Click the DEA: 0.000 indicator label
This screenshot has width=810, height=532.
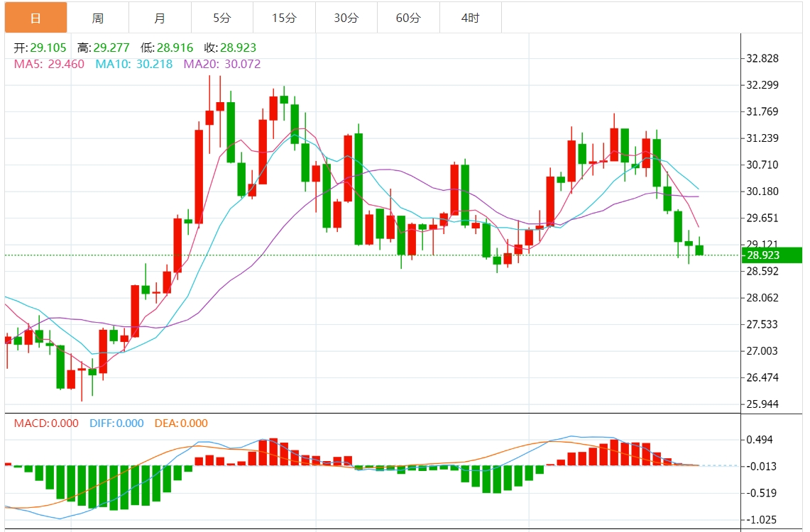[181, 423]
